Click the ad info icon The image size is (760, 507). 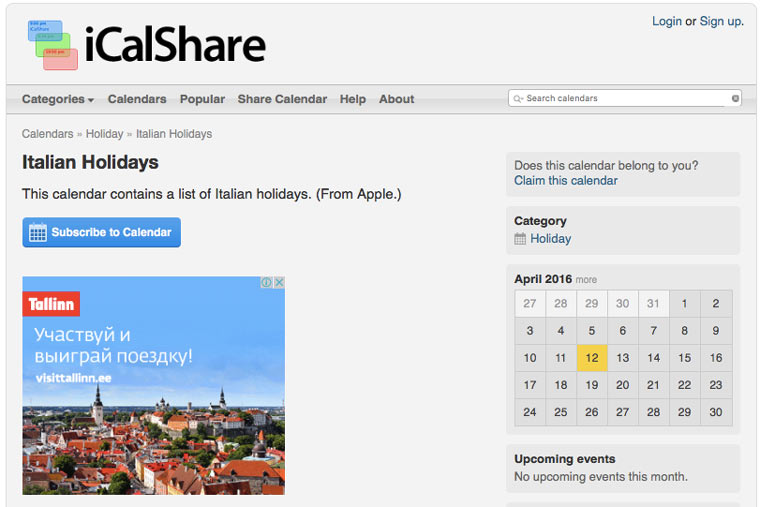coord(267,283)
